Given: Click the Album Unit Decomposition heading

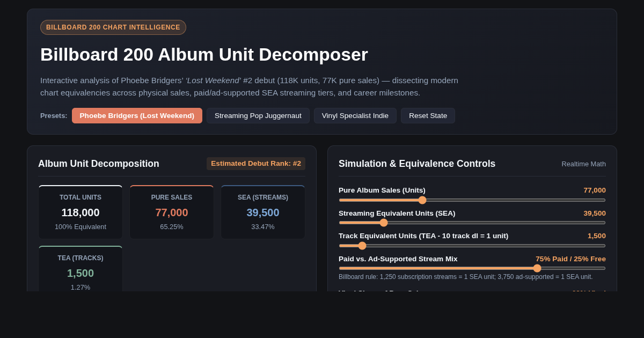Looking at the screenshot, I should (x=99, y=164).
